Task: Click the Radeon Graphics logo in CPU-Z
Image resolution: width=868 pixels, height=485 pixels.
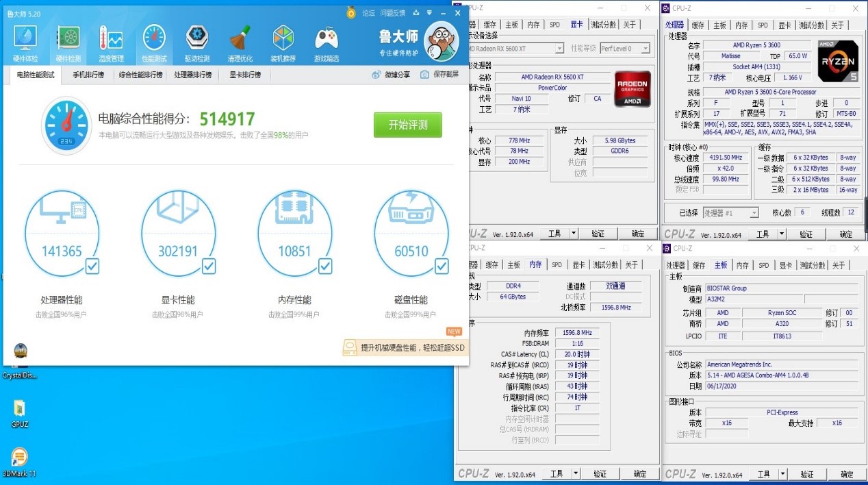Action: (633, 89)
